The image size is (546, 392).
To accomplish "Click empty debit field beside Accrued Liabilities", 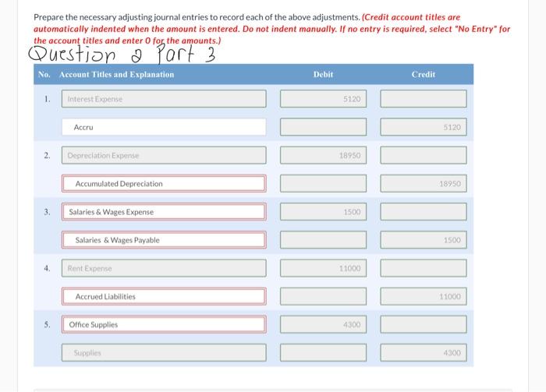I will (x=323, y=296).
